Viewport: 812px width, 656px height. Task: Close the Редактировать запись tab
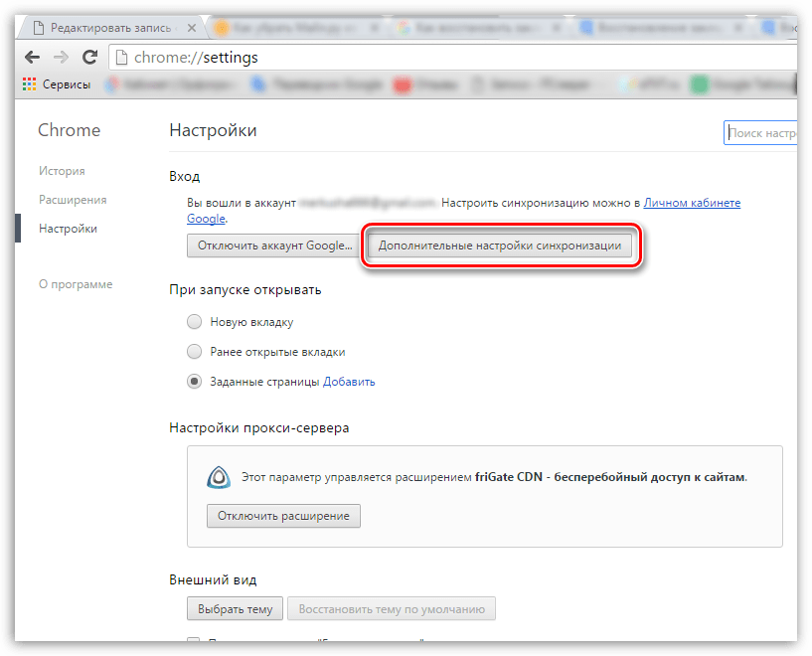[192, 28]
